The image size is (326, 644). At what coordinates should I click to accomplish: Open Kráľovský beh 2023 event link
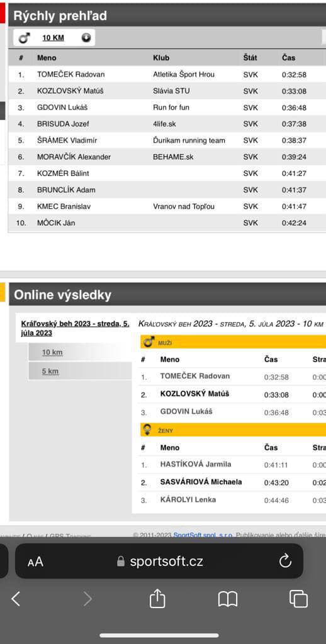(76, 328)
